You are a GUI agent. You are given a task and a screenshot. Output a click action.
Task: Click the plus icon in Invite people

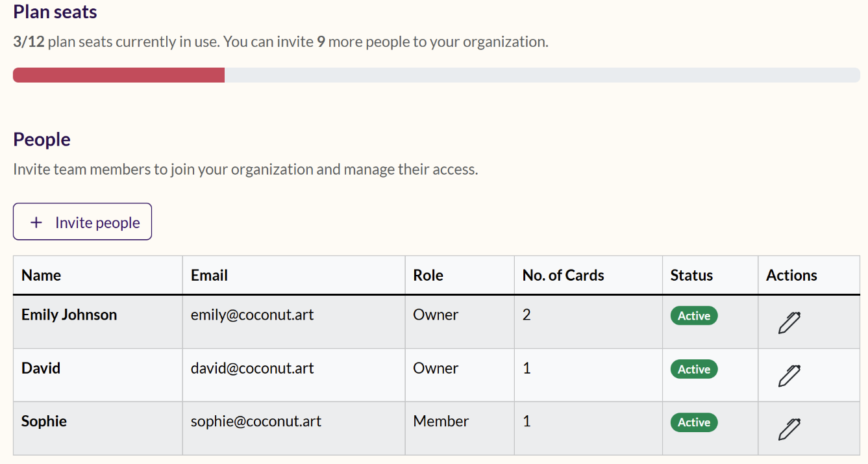click(x=37, y=222)
